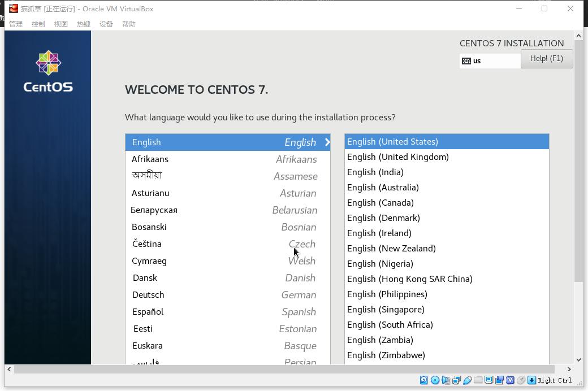Open the 控制 menu

(x=38, y=24)
